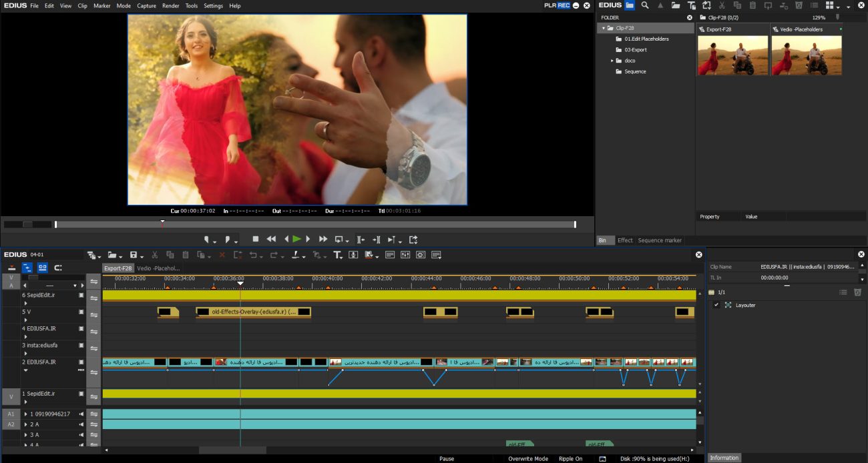This screenshot has height=463, width=868.
Task: Toggle mute on 6 SepidEdit.ir track
Action: [81, 295]
